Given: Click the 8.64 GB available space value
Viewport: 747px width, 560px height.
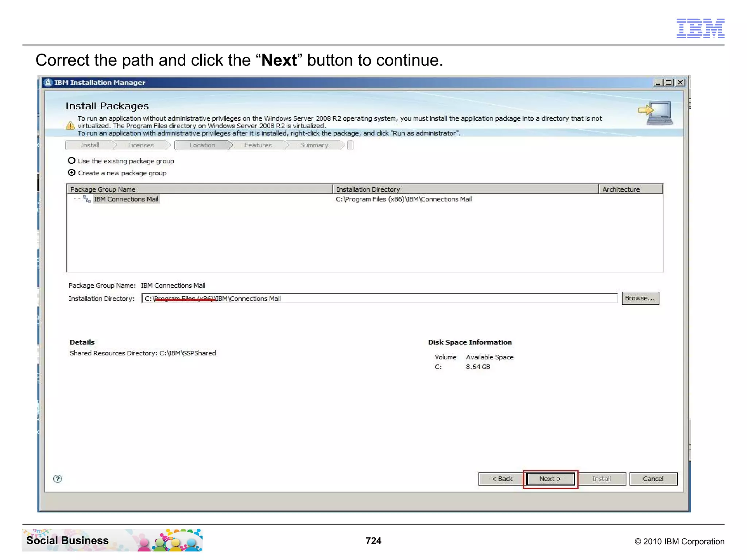Looking at the screenshot, I should (x=478, y=367).
